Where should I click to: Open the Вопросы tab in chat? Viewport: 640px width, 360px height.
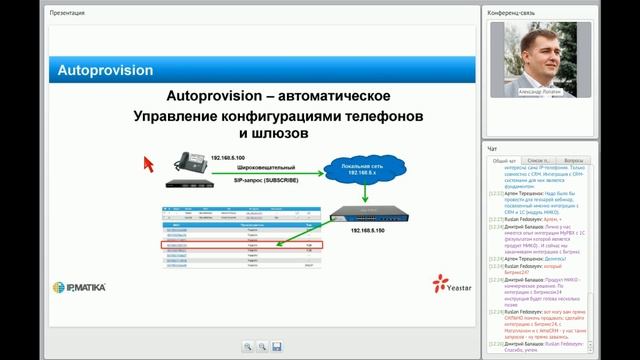(573, 161)
